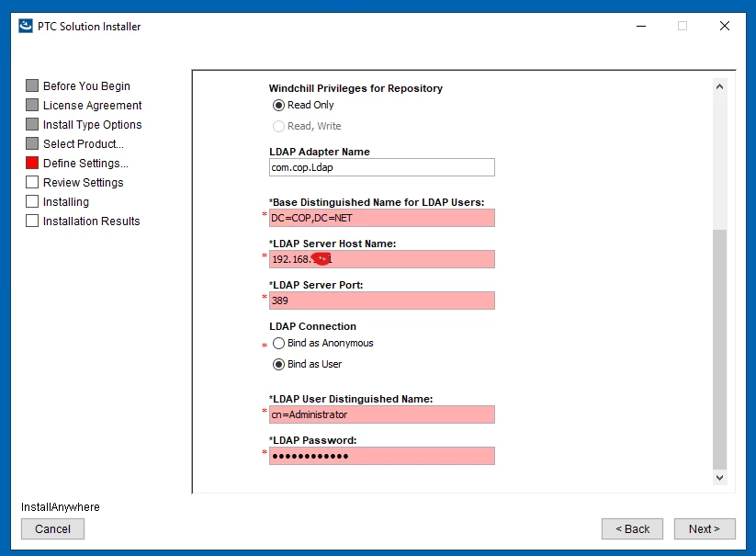
Task: Click the "Install Type Options" step label
Action: coord(92,124)
